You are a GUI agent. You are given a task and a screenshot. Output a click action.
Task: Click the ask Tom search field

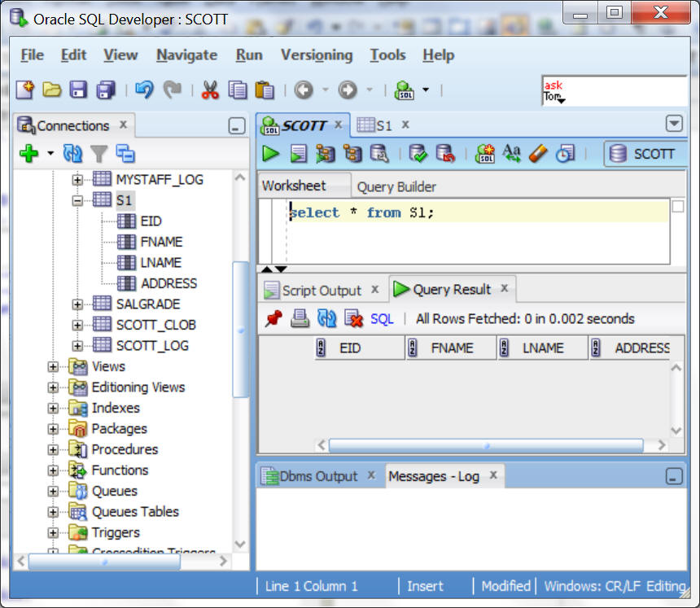(614, 90)
